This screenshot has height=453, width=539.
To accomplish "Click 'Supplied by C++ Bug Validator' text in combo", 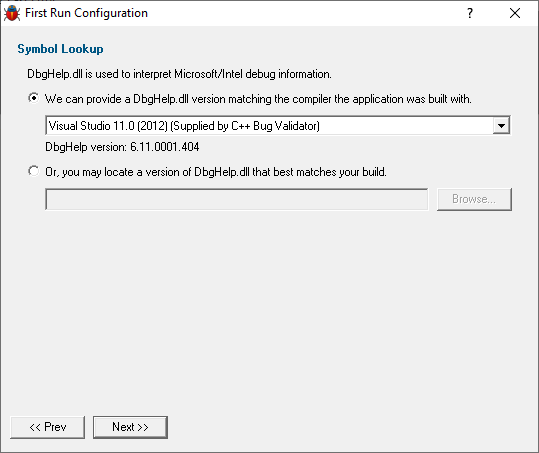I will click(245, 126).
